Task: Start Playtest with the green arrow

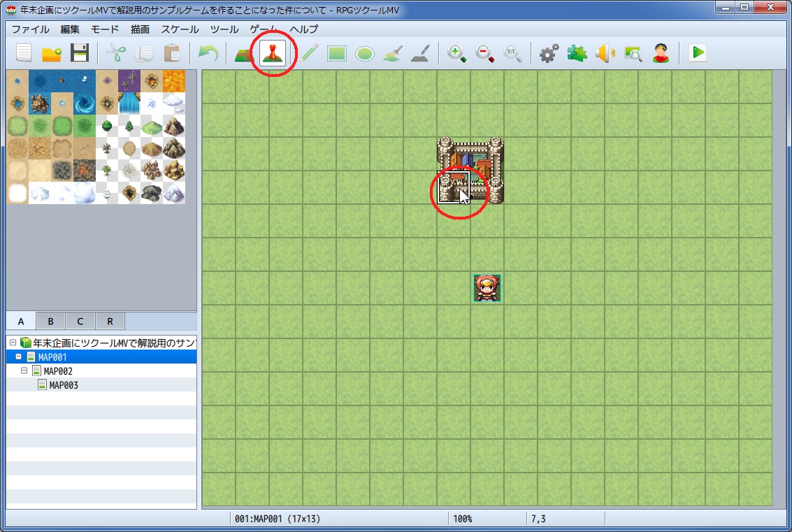Action: [x=698, y=52]
